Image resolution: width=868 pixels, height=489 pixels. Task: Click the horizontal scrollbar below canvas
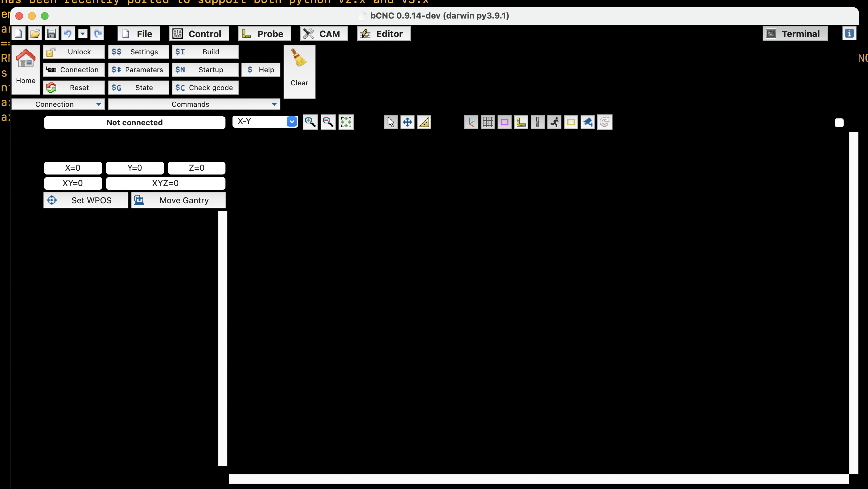(x=538, y=479)
